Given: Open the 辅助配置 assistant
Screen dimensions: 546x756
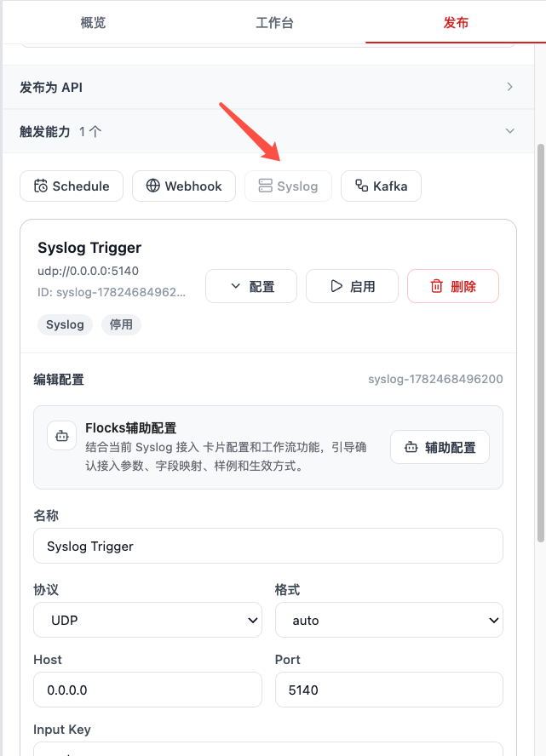Looking at the screenshot, I should 440,448.
